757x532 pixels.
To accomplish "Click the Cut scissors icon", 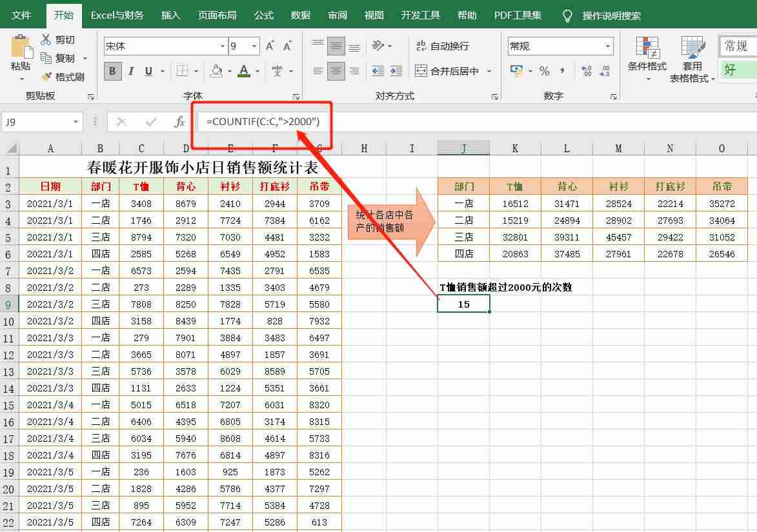I will tap(46, 39).
